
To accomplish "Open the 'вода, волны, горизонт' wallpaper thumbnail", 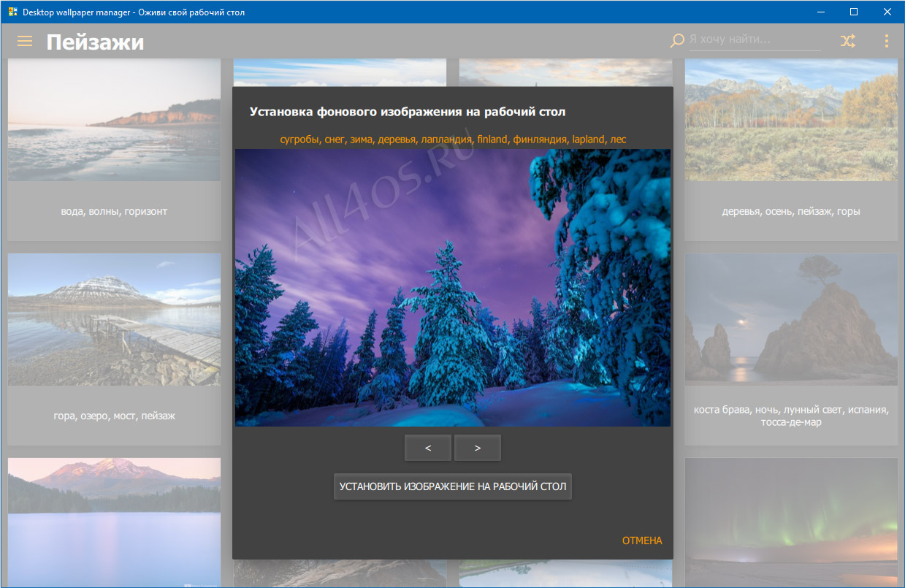I will [x=115, y=120].
